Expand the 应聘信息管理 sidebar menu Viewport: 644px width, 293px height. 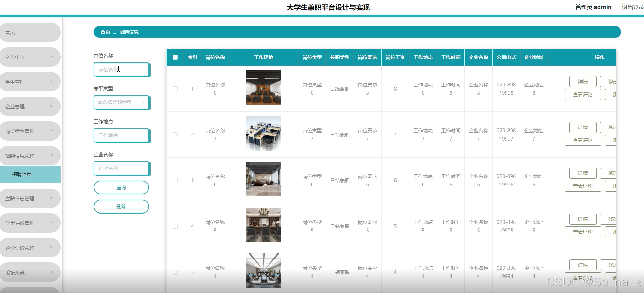point(30,198)
